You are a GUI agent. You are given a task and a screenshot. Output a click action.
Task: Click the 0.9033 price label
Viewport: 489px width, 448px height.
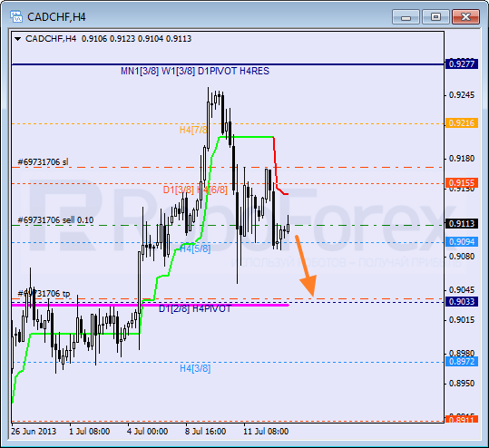coord(462,301)
